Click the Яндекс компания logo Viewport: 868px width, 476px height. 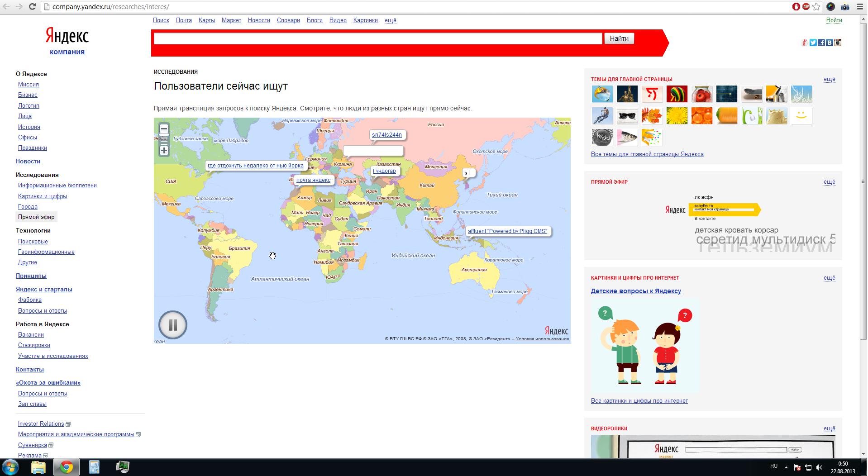pos(67,41)
